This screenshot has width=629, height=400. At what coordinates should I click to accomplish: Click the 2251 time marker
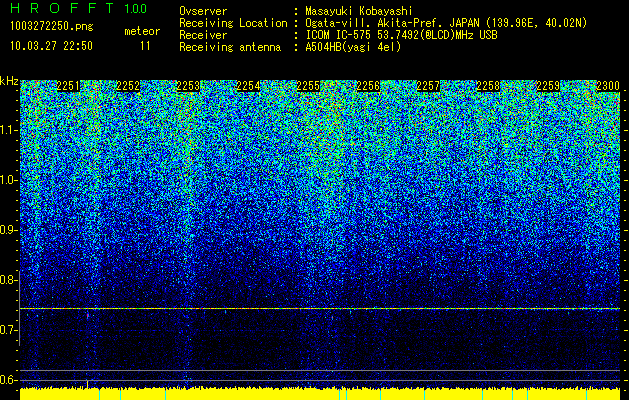pos(68,86)
